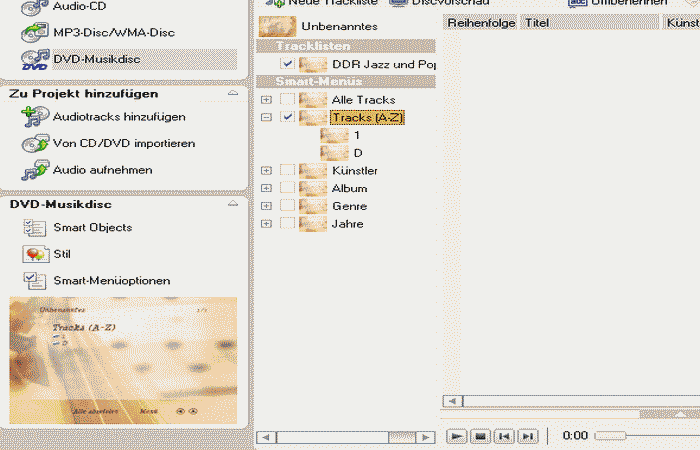Viewport: 700px width, 450px height.
Task: Select the MP3-Disc/WMA-Disc icon
Action: [36, 33]
